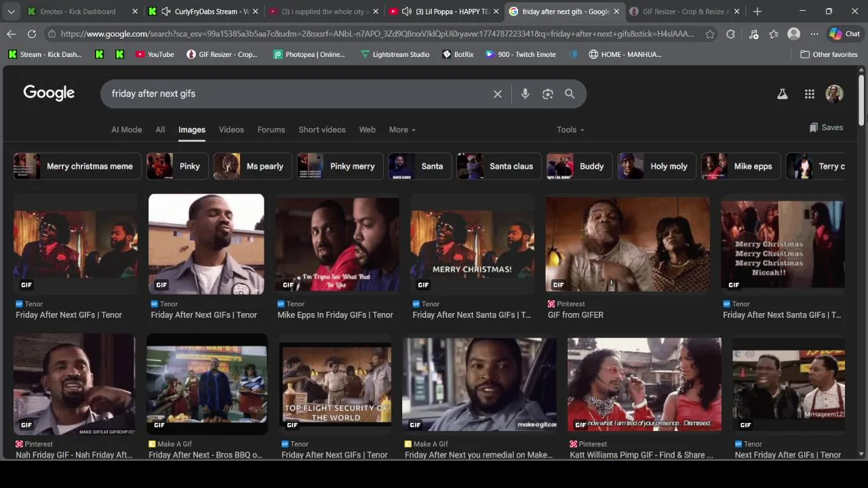
Task: Open the Copilot Chat button
Action: pyautogui.click(x=845, y=34)
